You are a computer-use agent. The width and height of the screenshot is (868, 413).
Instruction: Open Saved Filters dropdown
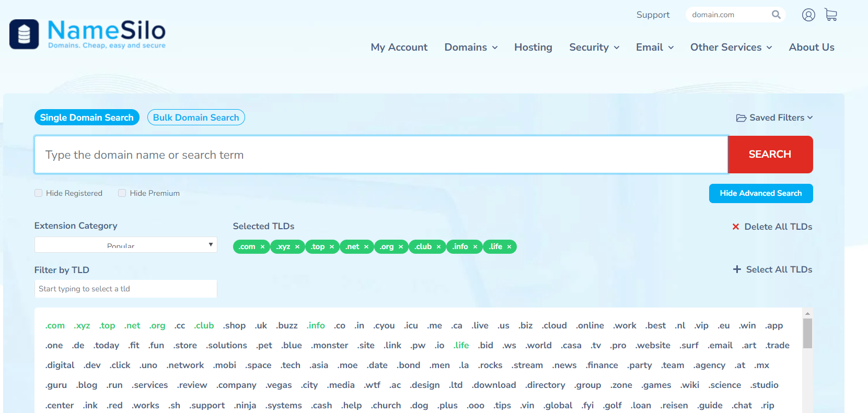(774, 117)
